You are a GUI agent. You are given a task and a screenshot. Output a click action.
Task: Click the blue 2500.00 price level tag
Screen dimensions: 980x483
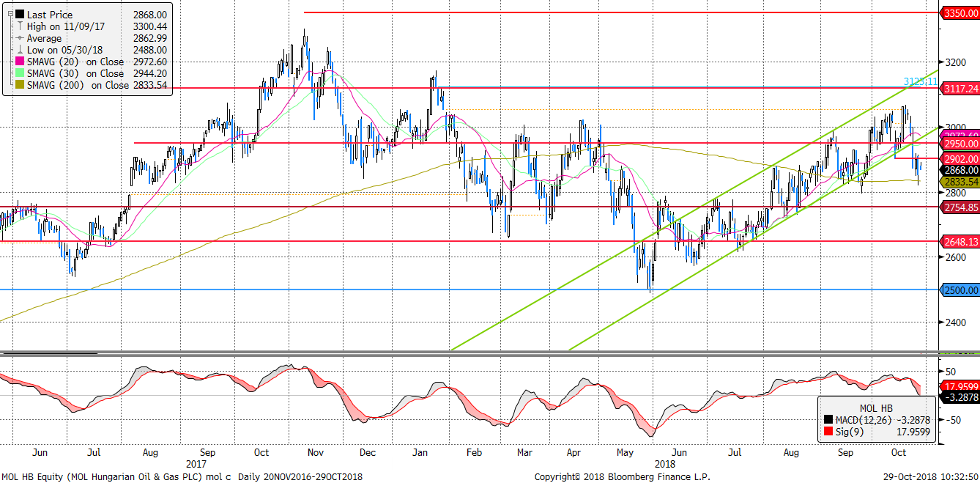coord(960,290)
